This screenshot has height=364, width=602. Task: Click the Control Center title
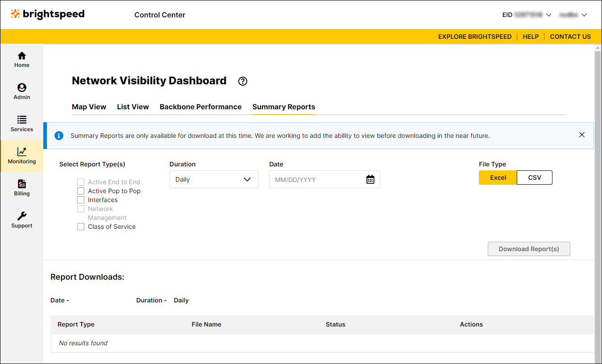[x=160, y=15]
